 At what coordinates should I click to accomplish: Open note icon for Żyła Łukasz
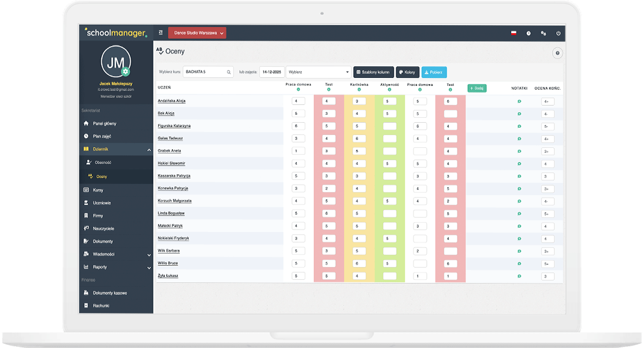click(519, 276)
